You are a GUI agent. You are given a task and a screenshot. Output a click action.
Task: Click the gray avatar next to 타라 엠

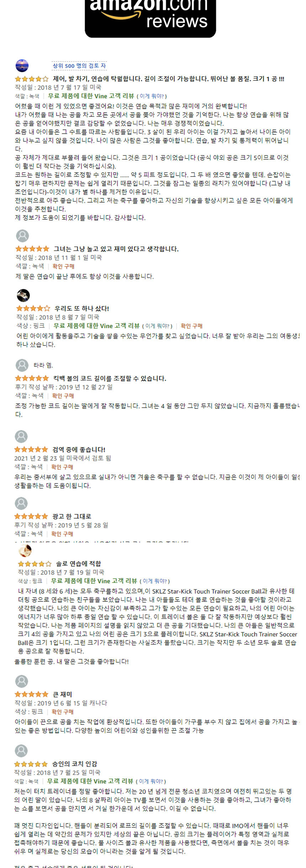[22, 365]
